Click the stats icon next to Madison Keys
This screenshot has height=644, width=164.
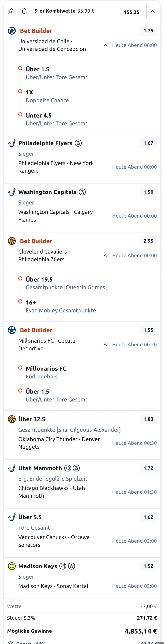pos(72,566)
